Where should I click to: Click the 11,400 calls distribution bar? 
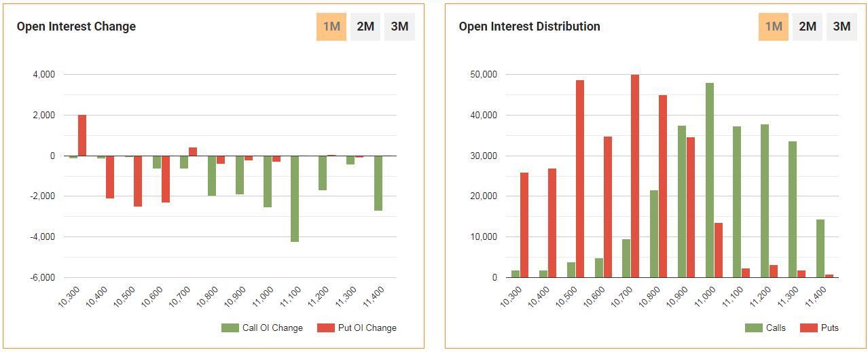[x=820, y=248]
